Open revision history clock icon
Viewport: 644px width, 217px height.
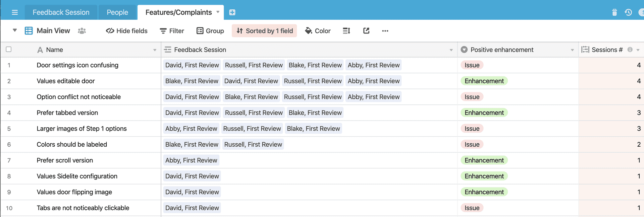pyautogui.click(x=628, y=12)
